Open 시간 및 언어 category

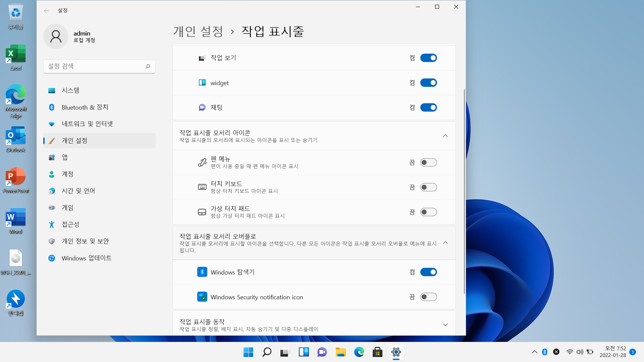point(99,191)
